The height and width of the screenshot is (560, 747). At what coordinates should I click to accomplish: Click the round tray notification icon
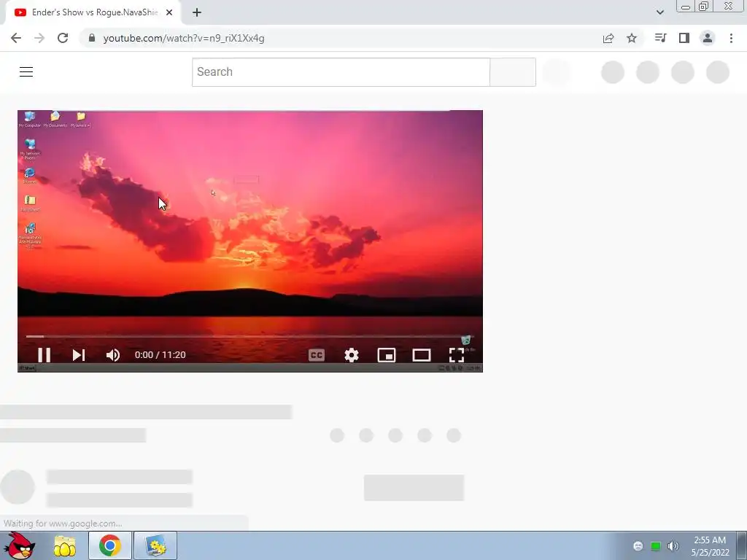pos(638,546)
